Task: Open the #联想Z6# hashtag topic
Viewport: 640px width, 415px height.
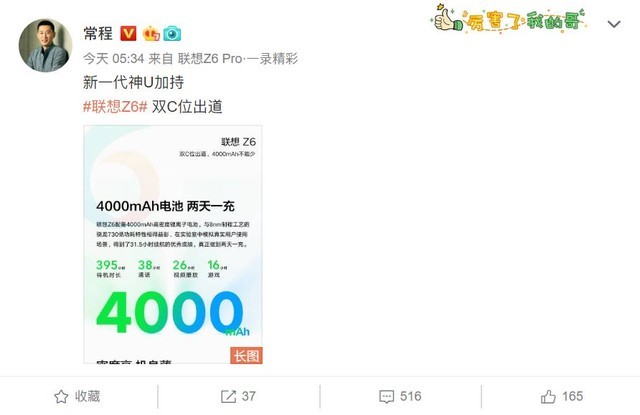Action: (x=115, y=107)
